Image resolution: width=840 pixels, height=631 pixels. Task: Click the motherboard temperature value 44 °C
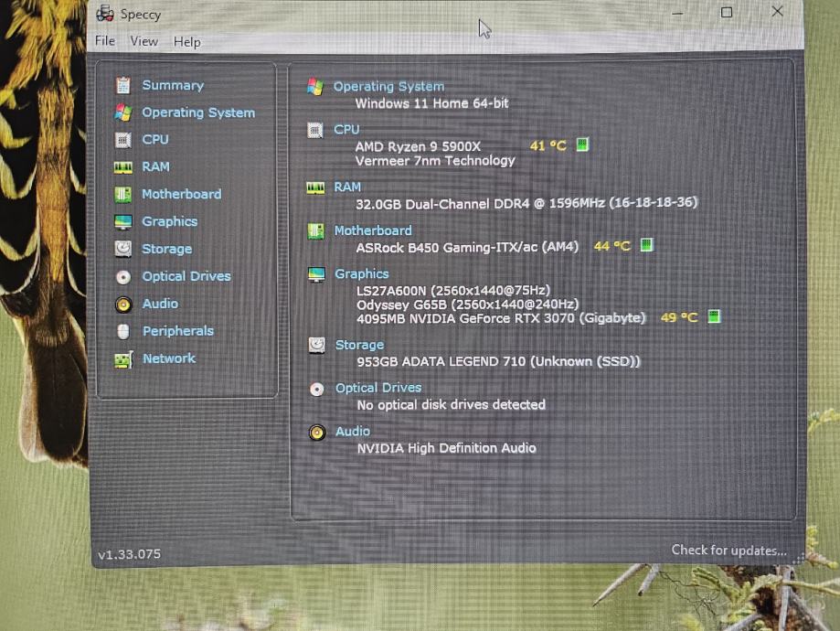click(x=612, y=246)
